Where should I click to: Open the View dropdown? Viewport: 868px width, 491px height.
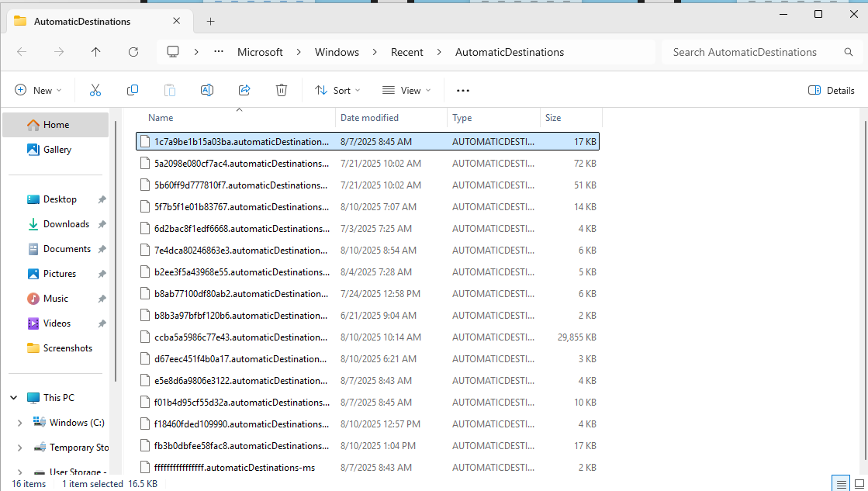406,90
